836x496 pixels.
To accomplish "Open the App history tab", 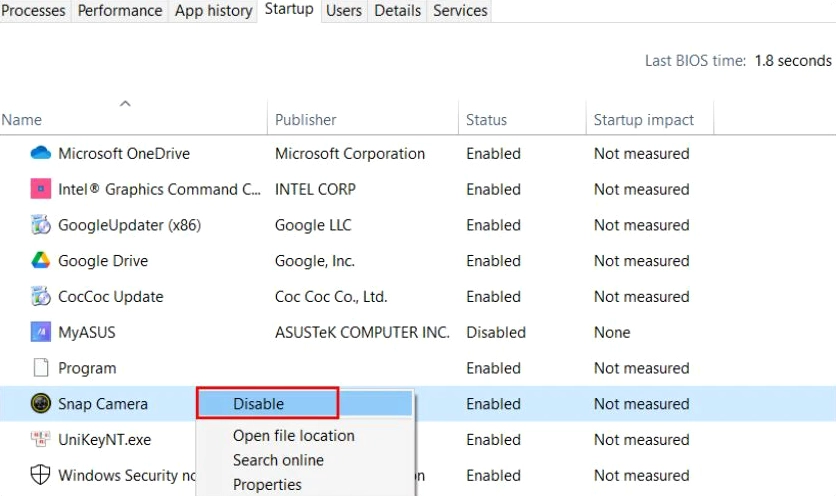I will pyautogui.click(x=212, y=11).
